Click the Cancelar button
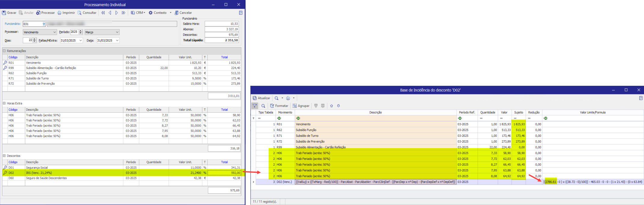This screenshot has height=205, width=644. coord(183,13)
